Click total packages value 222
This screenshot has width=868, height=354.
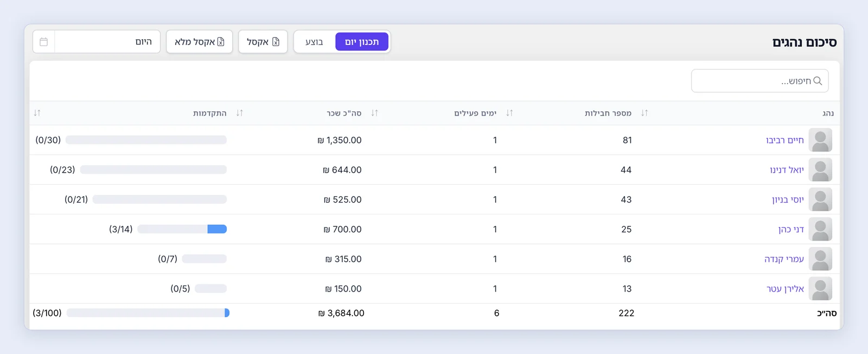click(x=627, y=313)
